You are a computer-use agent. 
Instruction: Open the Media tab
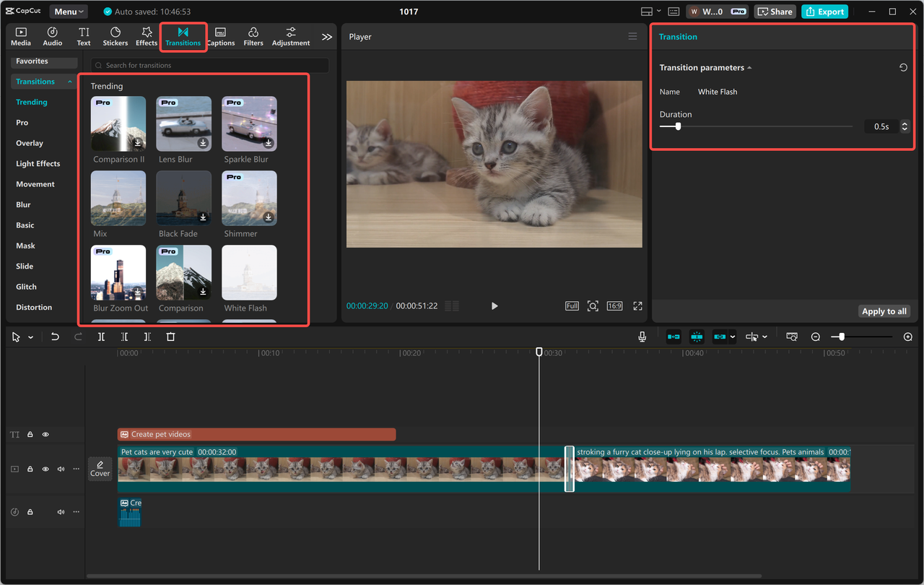point(21,37)
